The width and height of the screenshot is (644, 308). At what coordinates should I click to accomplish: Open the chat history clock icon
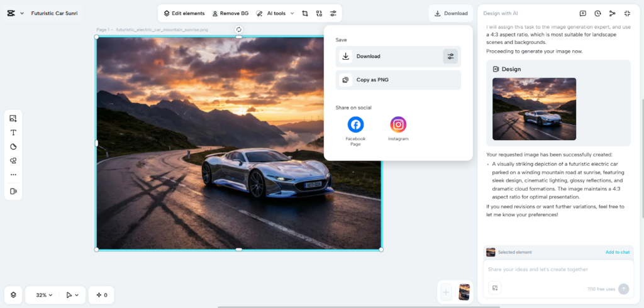tap(597, 13)
